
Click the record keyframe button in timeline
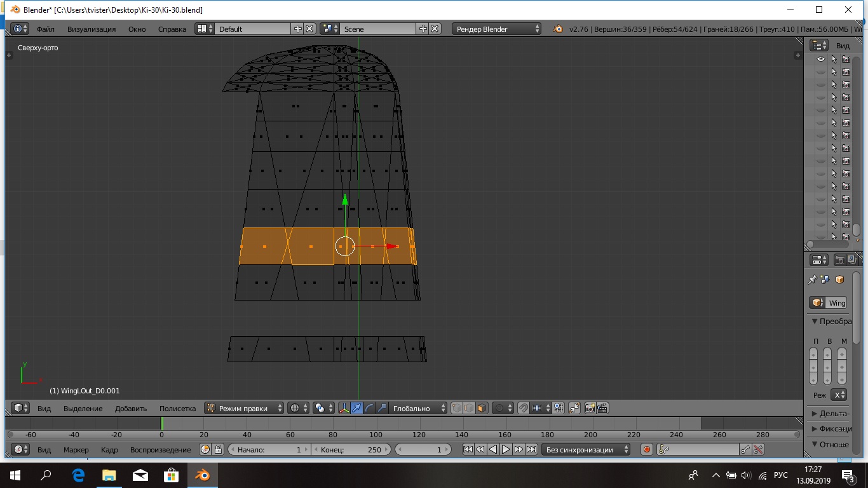click(x=647, y=450)
